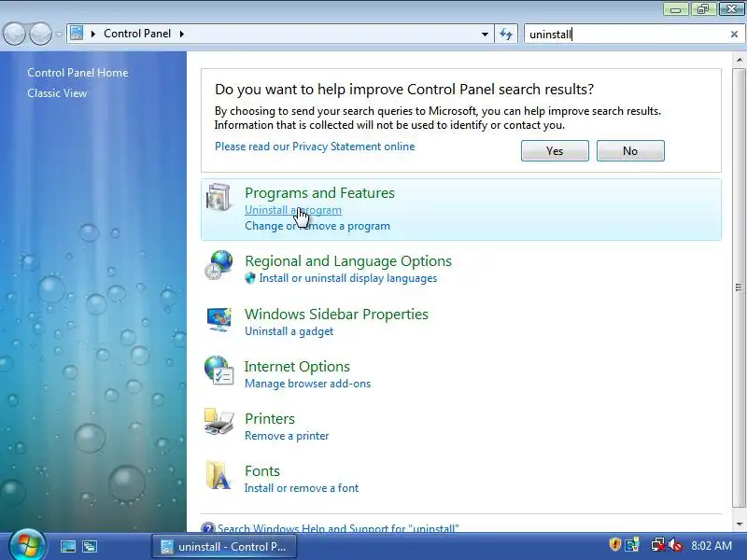747x560 pixels.
Task: Switch to Classic View
Action: point(57,93)
